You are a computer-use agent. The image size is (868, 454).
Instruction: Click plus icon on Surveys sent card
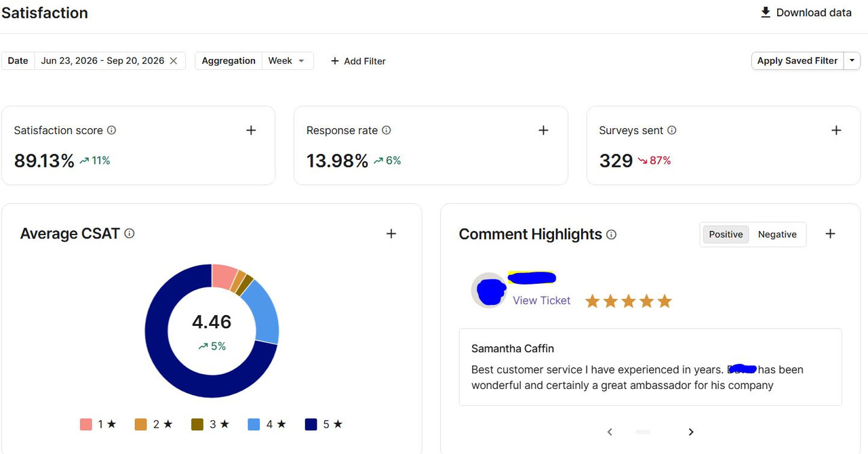click(836, 130)
